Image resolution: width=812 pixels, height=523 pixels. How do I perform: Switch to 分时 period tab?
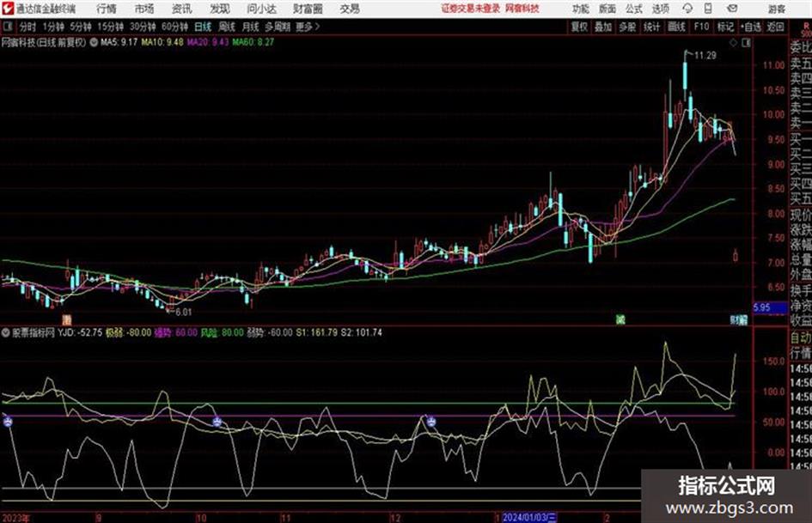click(x=27, y=27)
